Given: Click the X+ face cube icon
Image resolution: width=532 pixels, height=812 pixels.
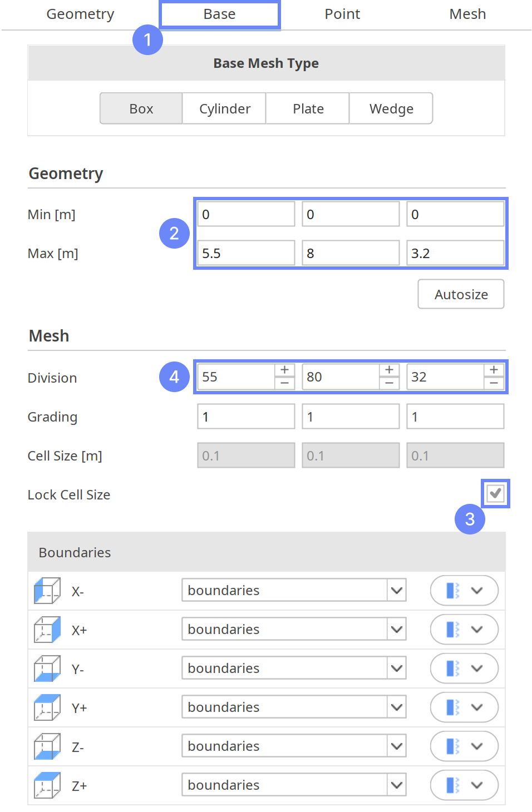Looking at the screenshot, I should click(x=47, y=630).
